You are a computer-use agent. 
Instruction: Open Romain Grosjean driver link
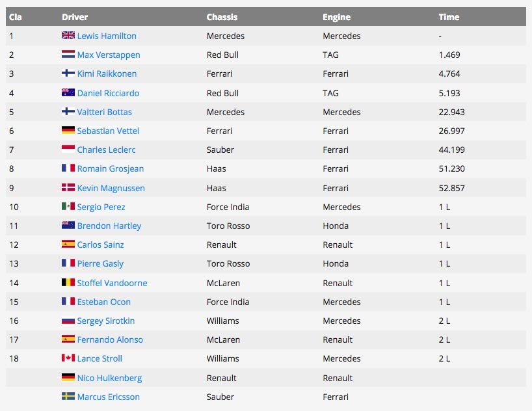click(x=111, y=168)
